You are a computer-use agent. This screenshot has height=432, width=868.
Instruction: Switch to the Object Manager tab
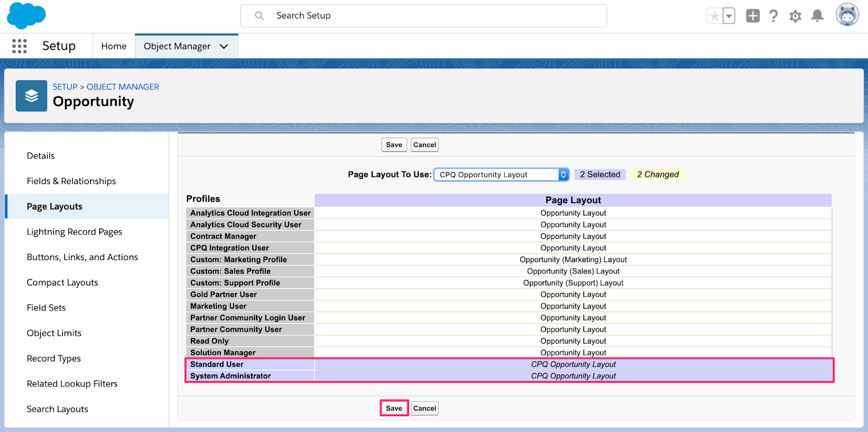click(177, 46)
